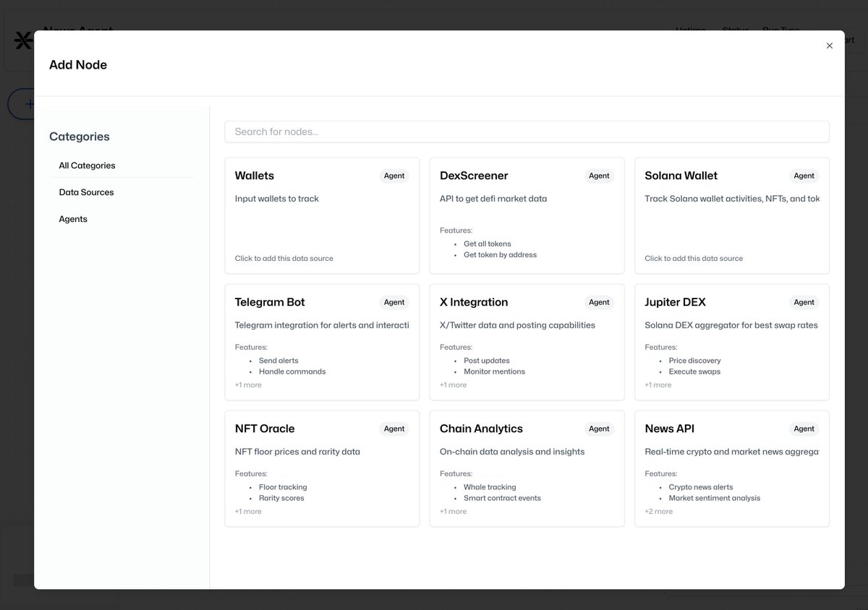Click Agent badge on Solana Wallet card
The width and height of the screenshot is (868, 610).
tap(804, 176)
